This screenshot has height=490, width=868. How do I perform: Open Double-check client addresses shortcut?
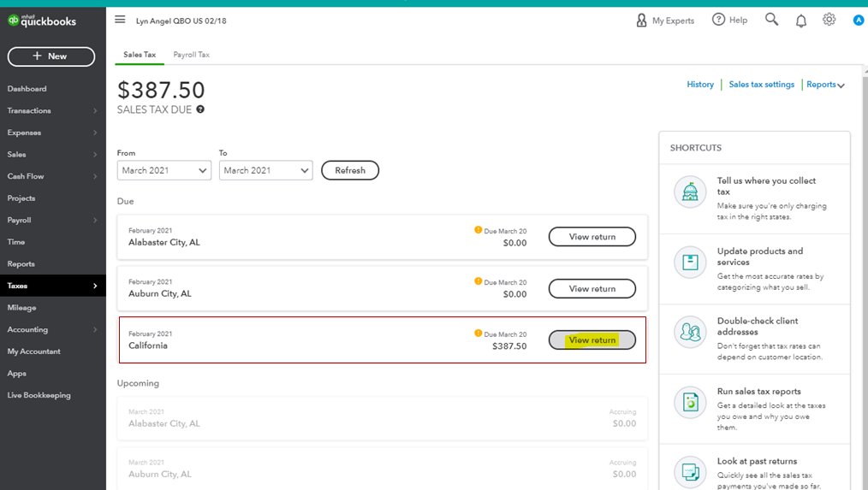(754, 339)
